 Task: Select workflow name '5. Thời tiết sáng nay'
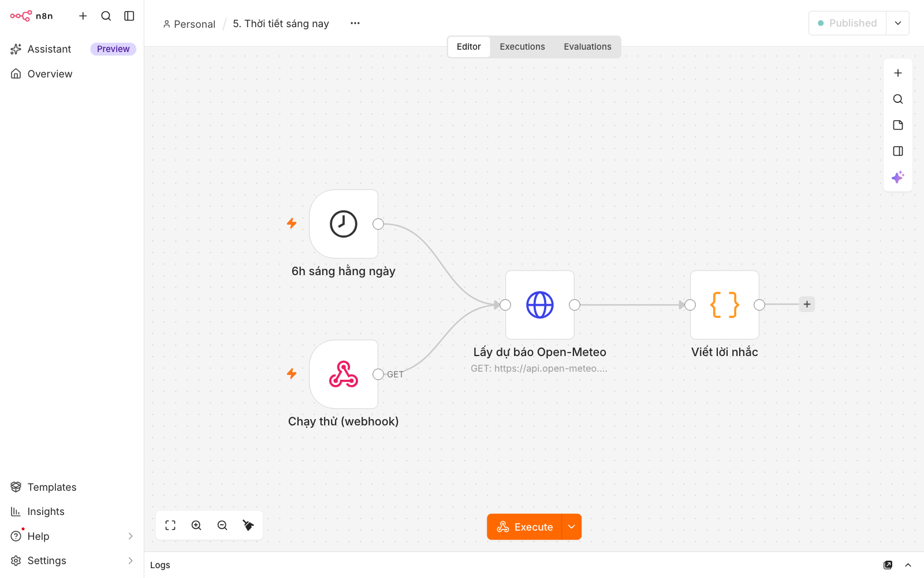pos(281,24)
